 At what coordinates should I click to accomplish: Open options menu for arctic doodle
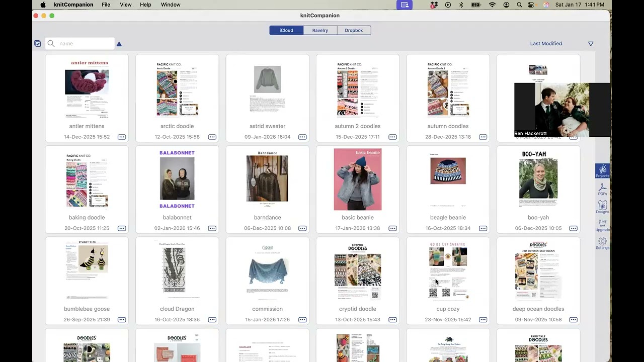point(212,137)
